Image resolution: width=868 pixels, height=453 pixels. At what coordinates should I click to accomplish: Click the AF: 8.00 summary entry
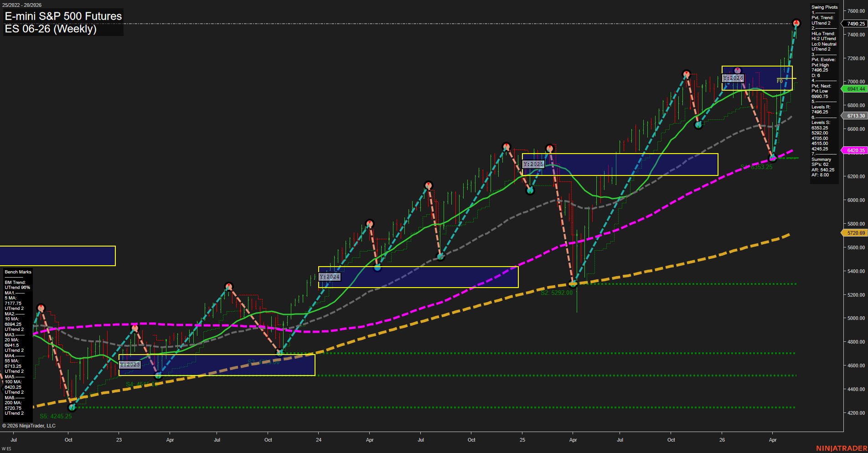tap(820, 175)
